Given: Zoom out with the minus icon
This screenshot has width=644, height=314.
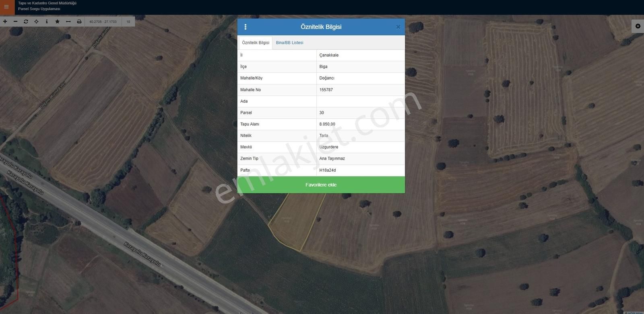Looking at the screenshot, I should pyautogui.click(x=16, y=22).
